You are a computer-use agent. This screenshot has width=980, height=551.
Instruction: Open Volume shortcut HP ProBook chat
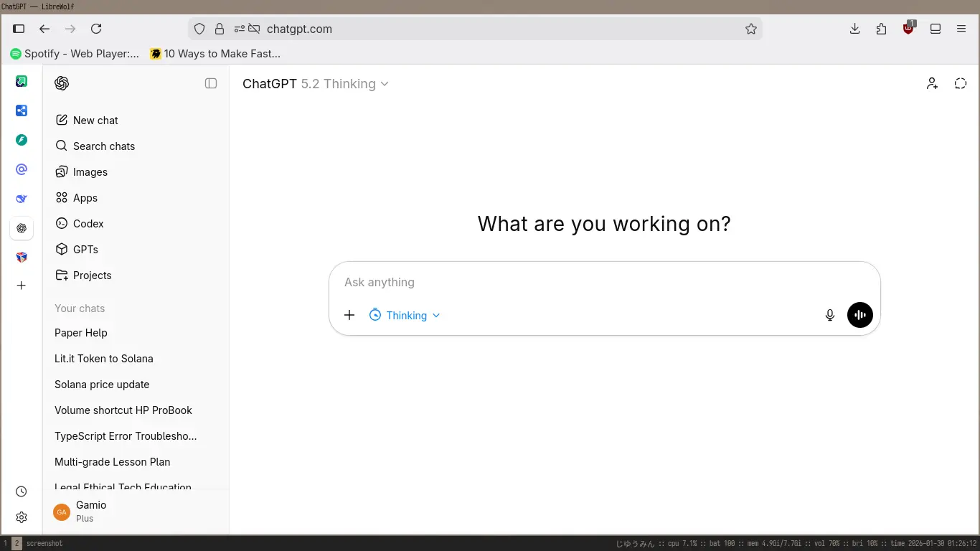tap(136, 410)
